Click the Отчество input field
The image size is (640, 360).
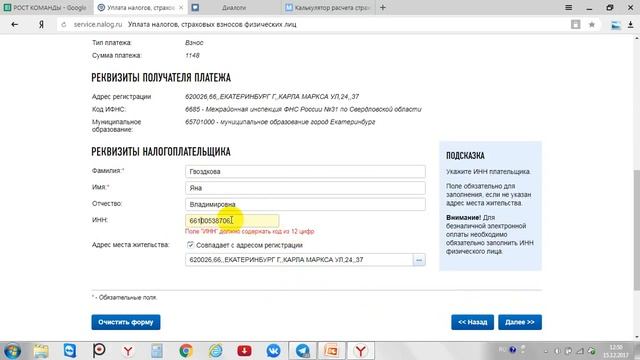[x=305, y=204]
